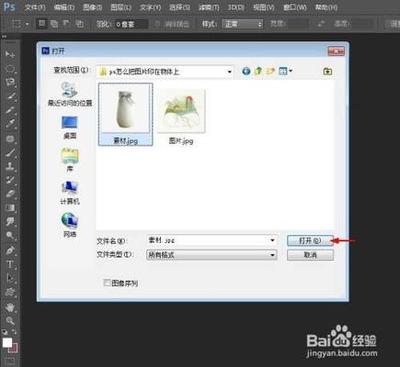Click the back navigation icon in dialog
This screenshot has height=367, width=400.
tap(246, 71)
